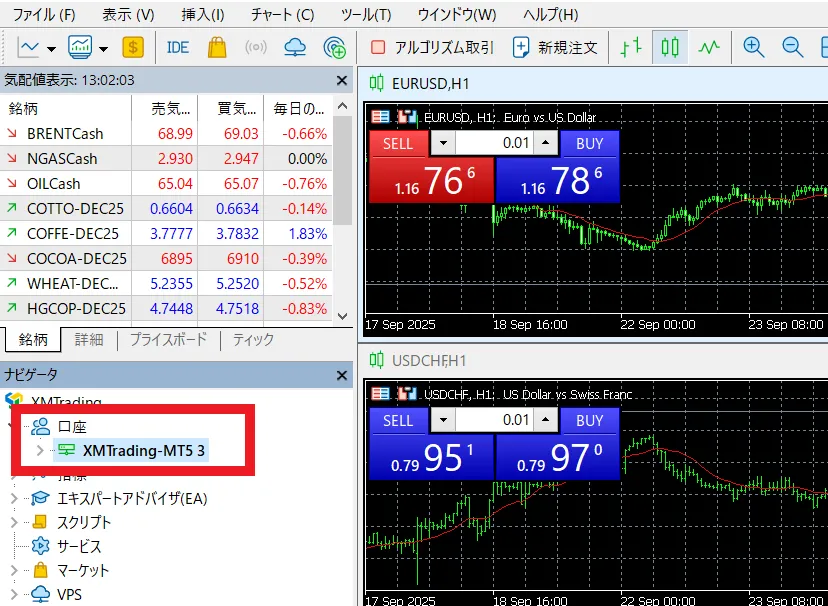Viewport: 828px width, 606px height.
Task: Switch chart to bar chart style
Action: point(630,47)
